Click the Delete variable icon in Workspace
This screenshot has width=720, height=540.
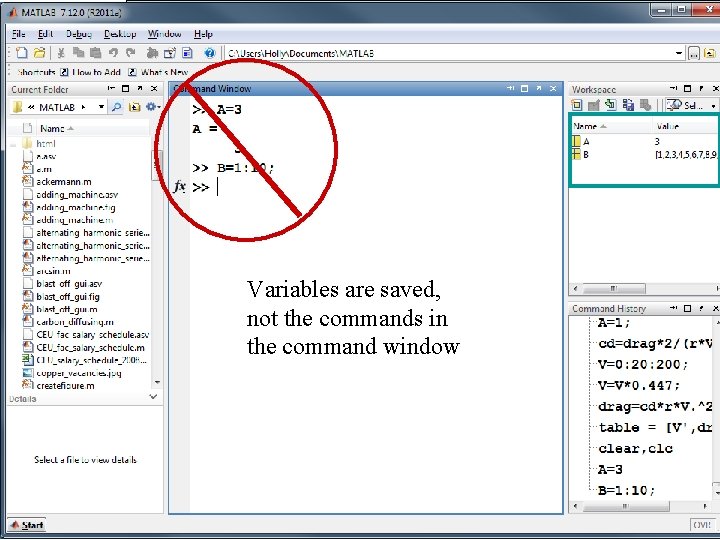click(x=645, y=105)
